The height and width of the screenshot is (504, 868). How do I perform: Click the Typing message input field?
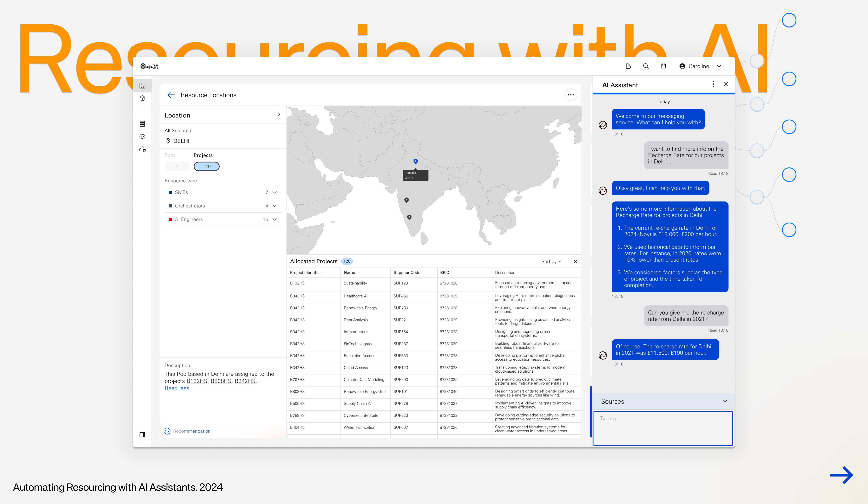(663, 428)
